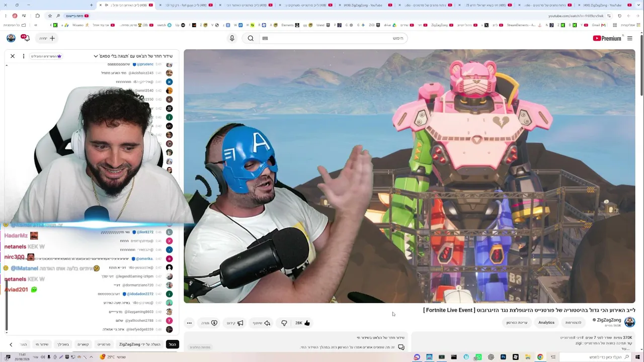This screenshot has width=644, height=362.
Task: Open Photoshop from the taskbar
Action: pos(503,357)
